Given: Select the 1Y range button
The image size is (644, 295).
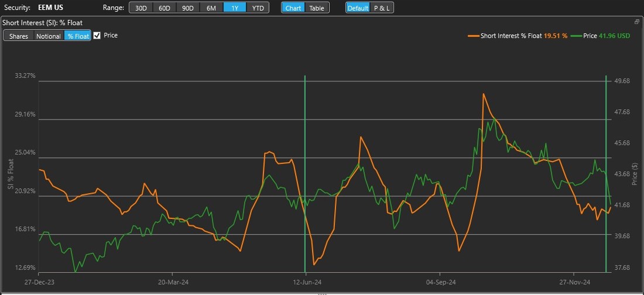Looking at the screenshot, I should [x=235, y=8].
